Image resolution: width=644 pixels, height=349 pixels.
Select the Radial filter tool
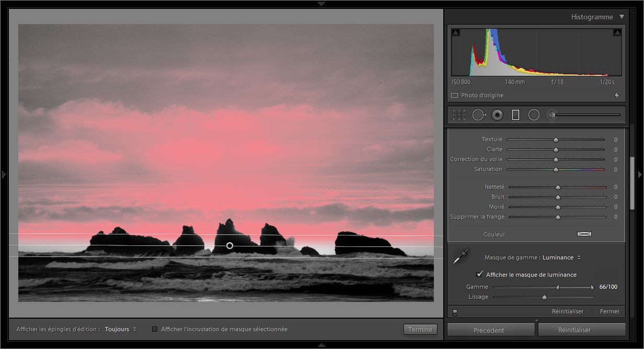click(x=534, y=115)
